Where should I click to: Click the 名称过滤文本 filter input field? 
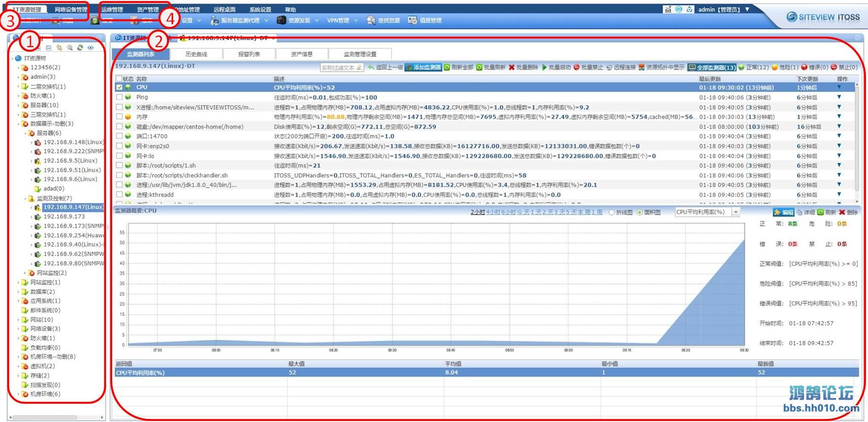(x=342, y=67)
